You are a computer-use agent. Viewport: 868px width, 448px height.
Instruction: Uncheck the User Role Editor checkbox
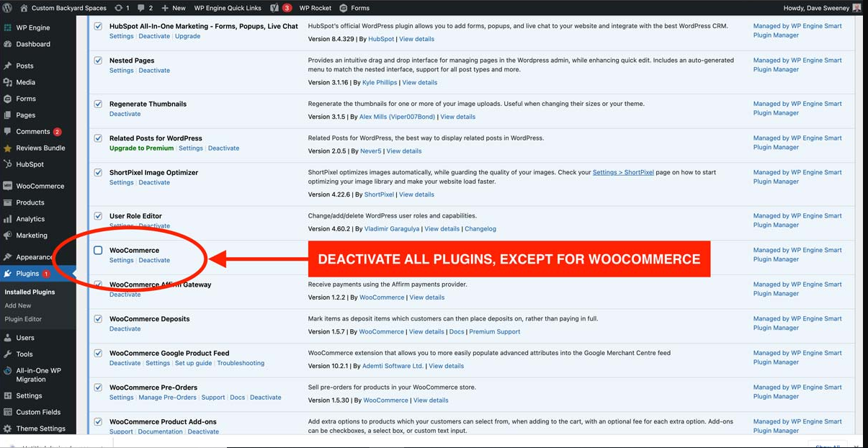[x=98, y=216]
